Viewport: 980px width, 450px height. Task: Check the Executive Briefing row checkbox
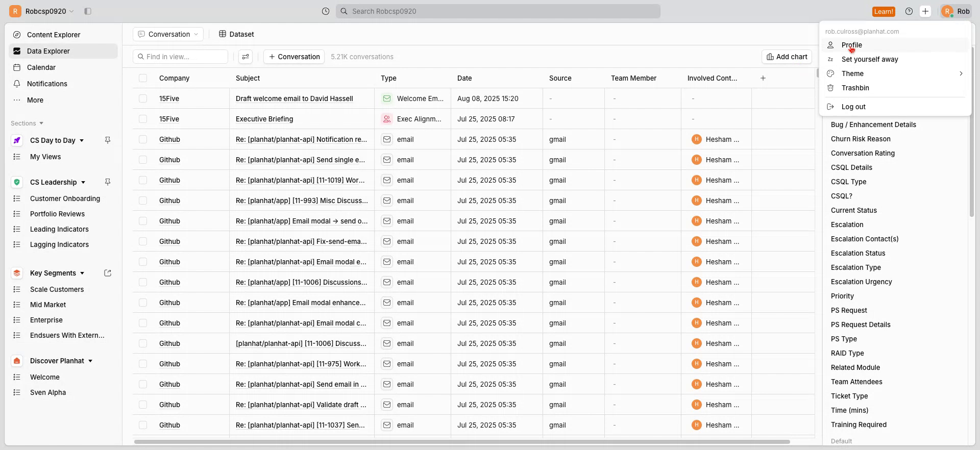pyautogui.click(x=143, y=119)
